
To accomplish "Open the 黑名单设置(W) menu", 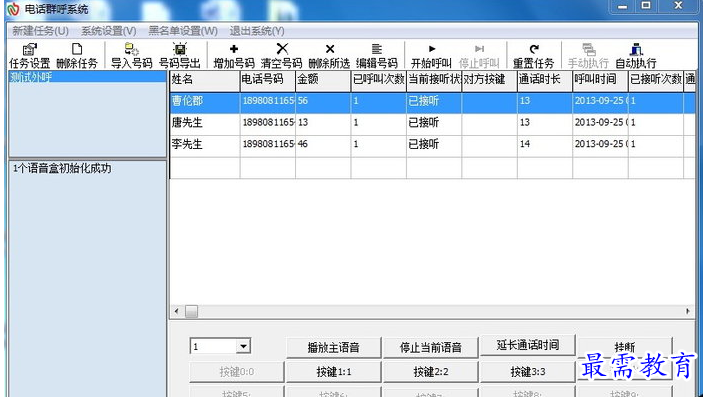I will 183,31.
